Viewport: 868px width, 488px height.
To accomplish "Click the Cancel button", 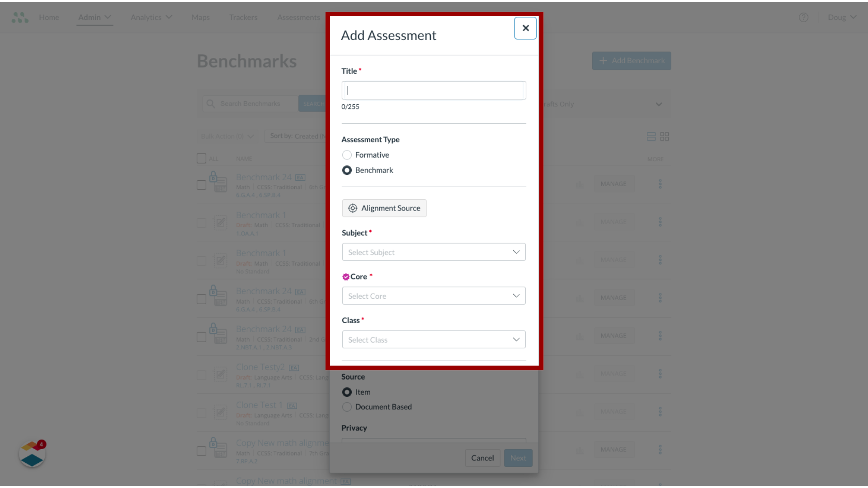I will pos(482,458).
